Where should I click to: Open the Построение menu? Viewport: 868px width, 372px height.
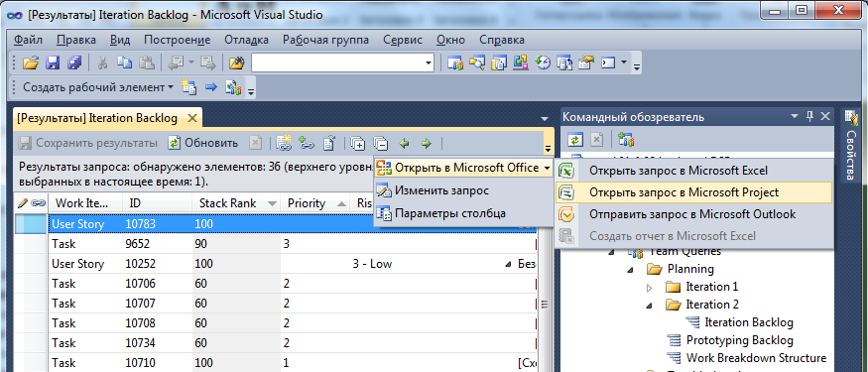[x=178, y=40]
